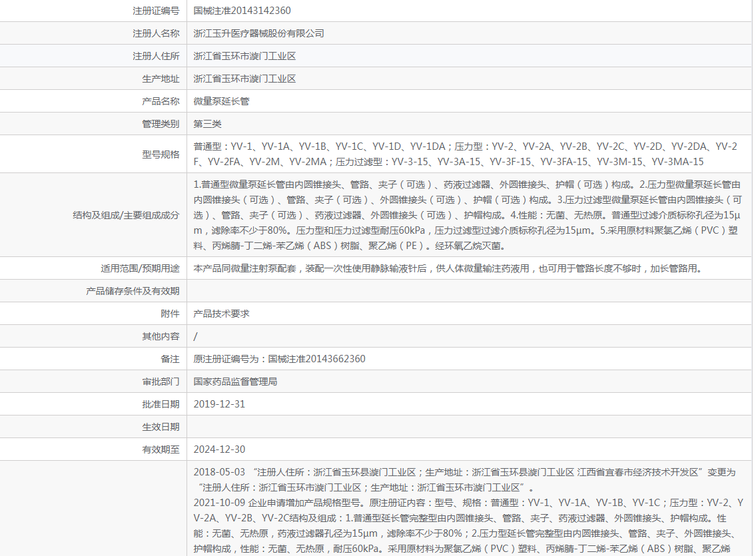The height and width of the screenshot is (556, 756).
Task: Click product name 微量泵延长管
Action: point(221,101)
